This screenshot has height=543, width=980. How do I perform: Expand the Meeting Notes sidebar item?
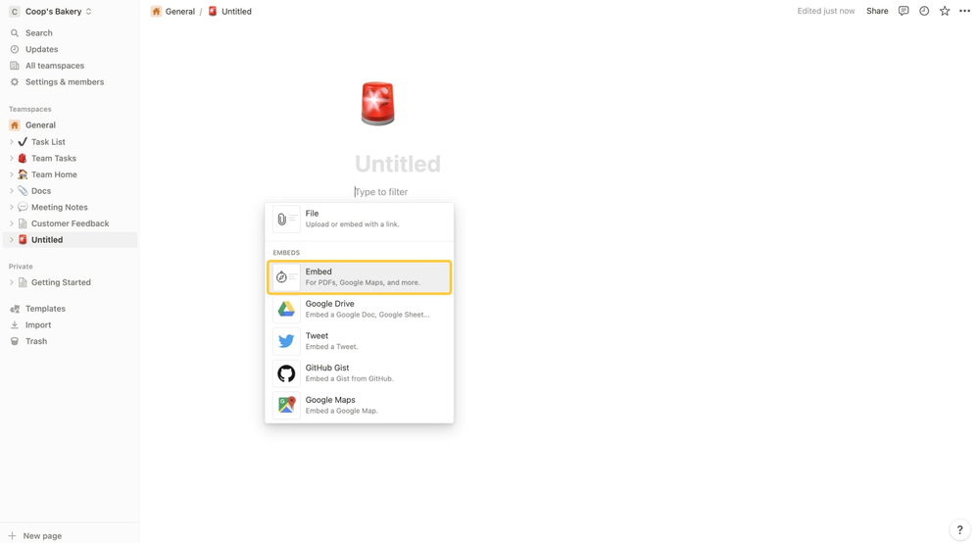(12, 208)
